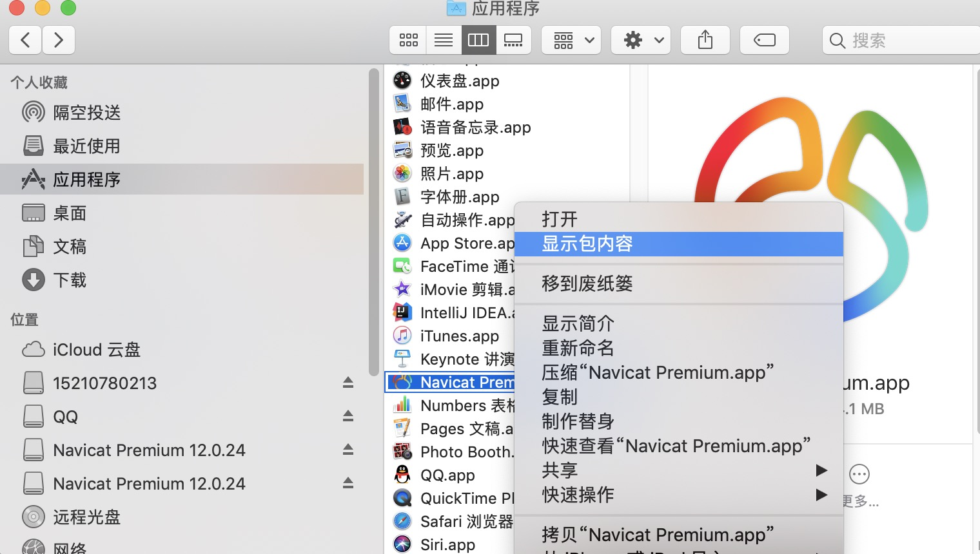Choose 制作替身 in the context menu
The image size is (980, 554).
click(679, 421)
